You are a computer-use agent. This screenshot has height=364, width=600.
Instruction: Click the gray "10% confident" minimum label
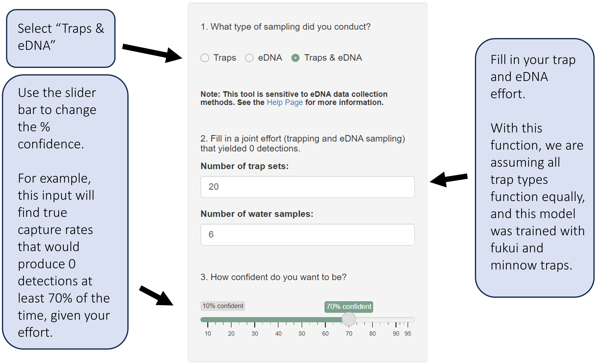point(223,306)
